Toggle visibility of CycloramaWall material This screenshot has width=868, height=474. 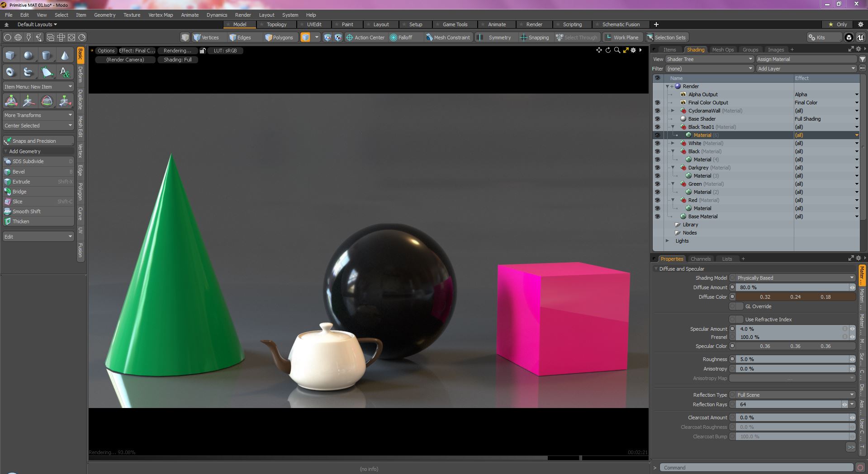pyautogui.click(x=657, y=111)
